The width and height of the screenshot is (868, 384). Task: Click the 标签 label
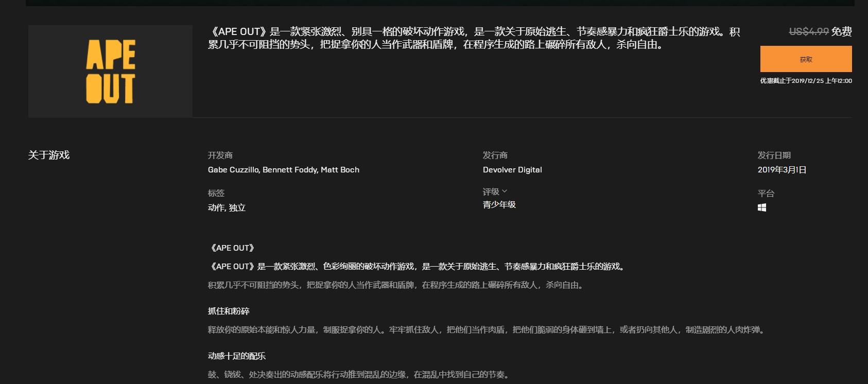click(216, 193)
